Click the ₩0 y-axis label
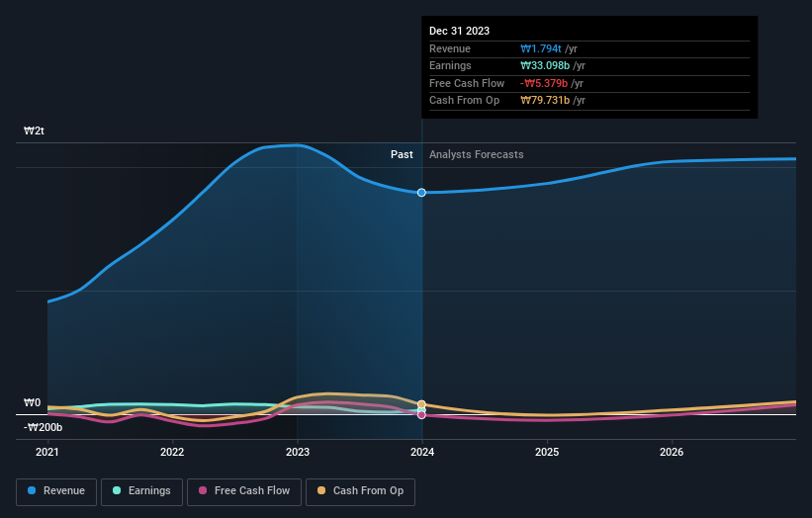 (32, 402)
